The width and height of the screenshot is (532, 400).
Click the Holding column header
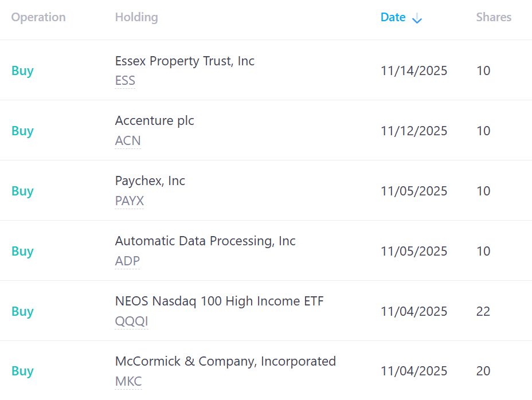[x=136, y=17]
